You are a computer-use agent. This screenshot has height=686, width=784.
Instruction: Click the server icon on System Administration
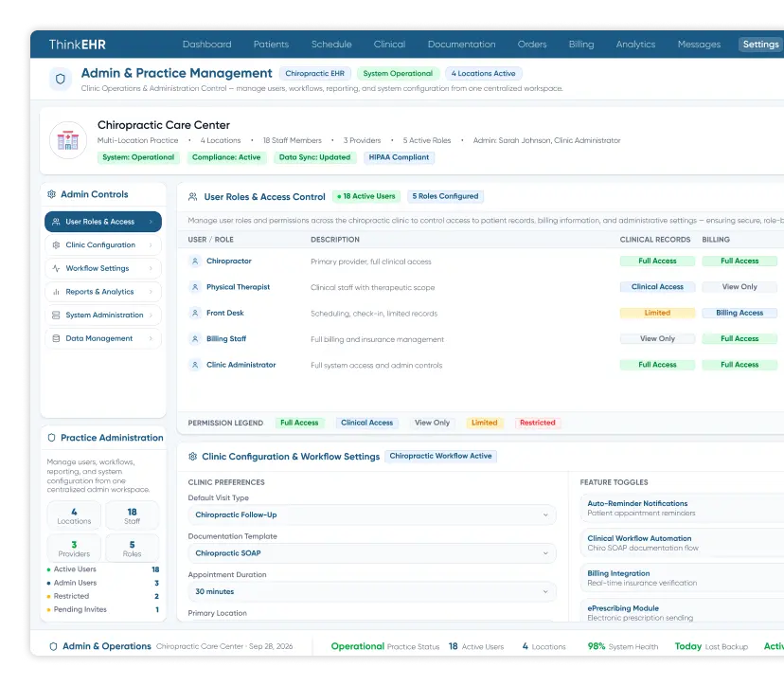(x=56, y=316)
